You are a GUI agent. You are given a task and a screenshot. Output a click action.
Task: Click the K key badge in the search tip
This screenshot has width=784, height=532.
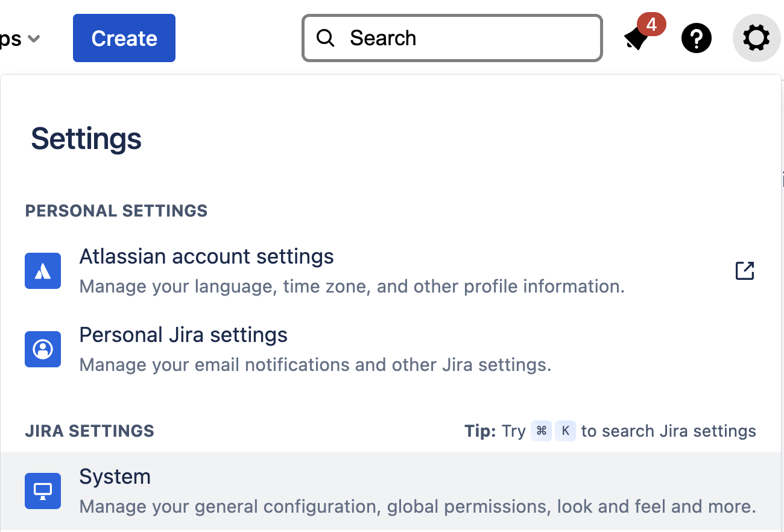[x=565, y=431]
